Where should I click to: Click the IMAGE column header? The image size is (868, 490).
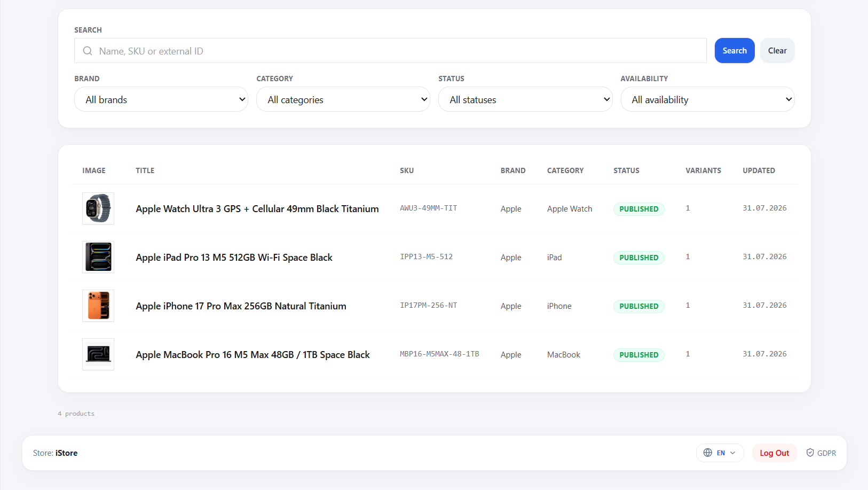94,170
